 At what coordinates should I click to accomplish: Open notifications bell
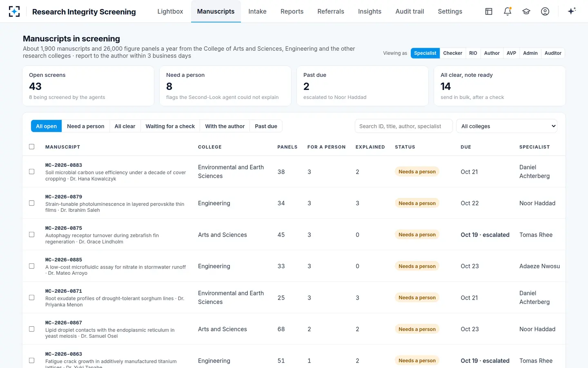pyautogui.click(x=508, y=11)
